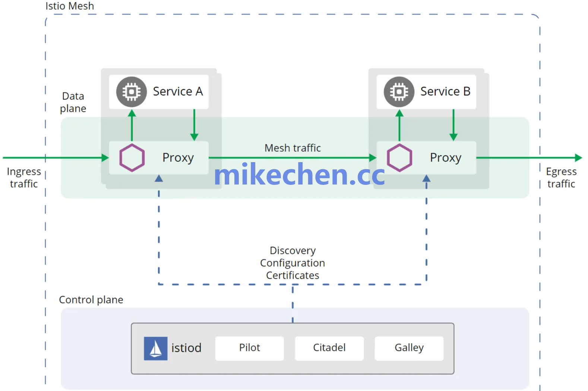
Task: Select the purple hexagon in Service B's proxy
Action: (x=399, y=158)
